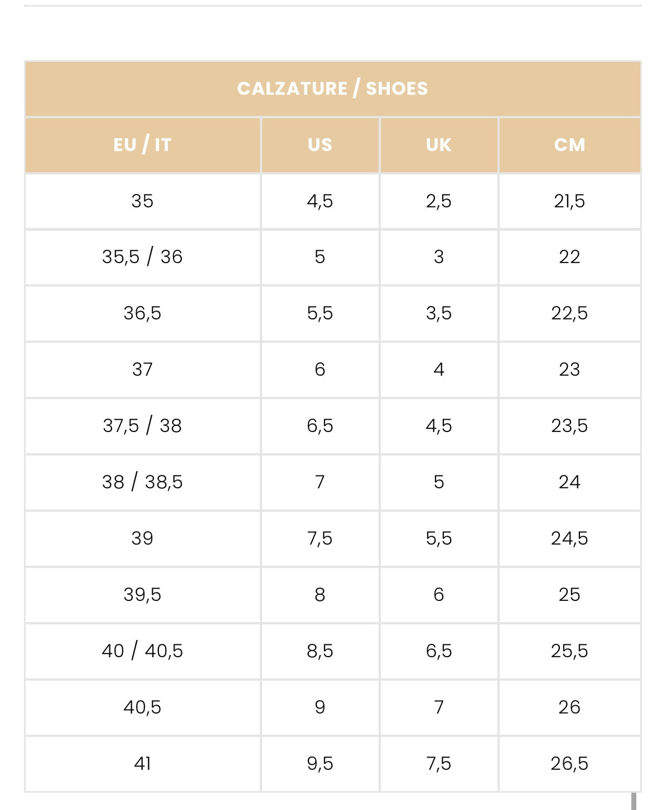Click the EU size 35 cell
The image size is (672, 810).
coord(142,201)
